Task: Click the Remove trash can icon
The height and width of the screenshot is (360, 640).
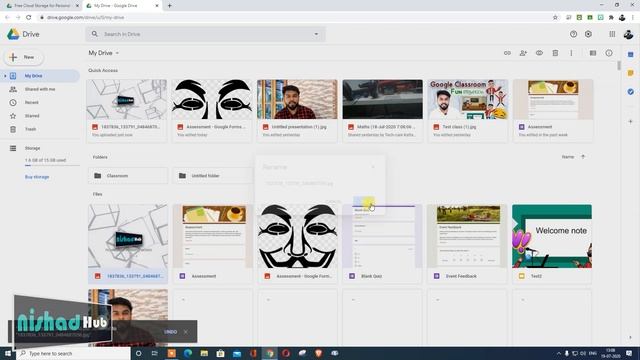Action: coord(555,53)
